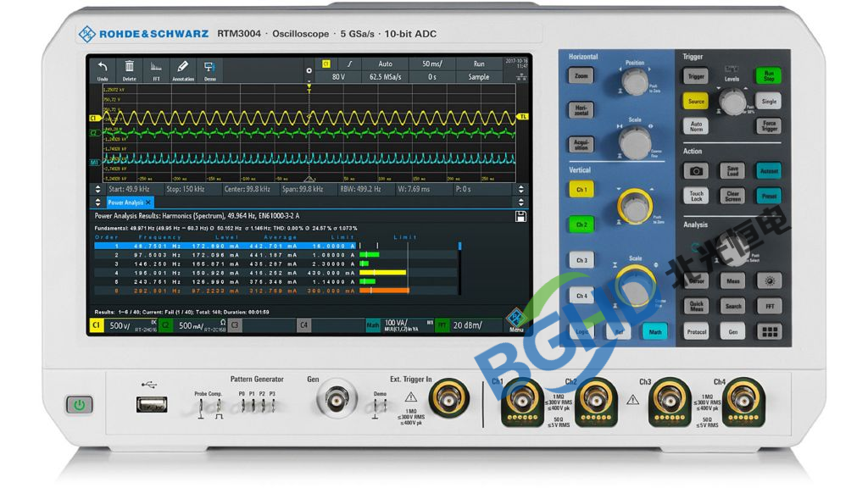This screenshot has width=868, height=488.
Task: Open the 80 V trigger level field
Action: (x=338, y=77)
